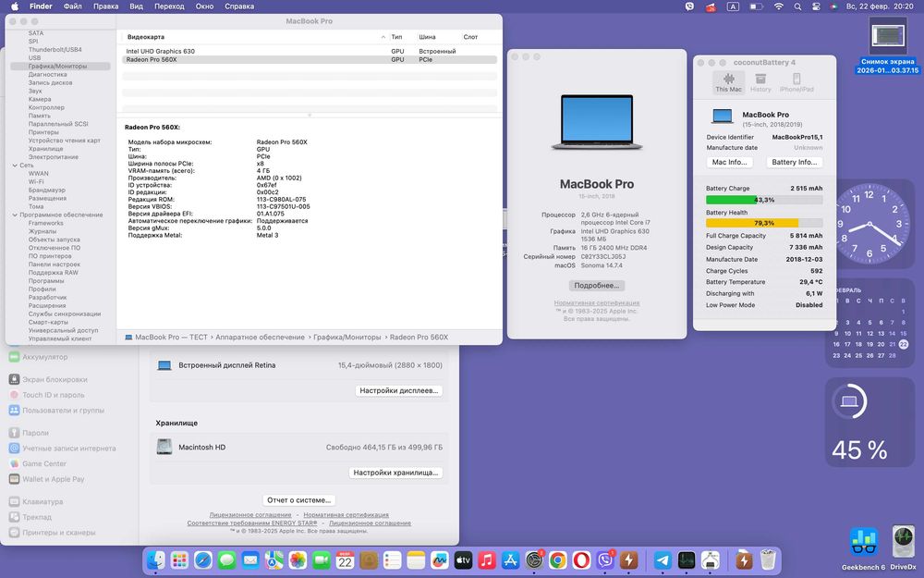
Task: Switch to History tab in coconutBattery
Action: 760,82
